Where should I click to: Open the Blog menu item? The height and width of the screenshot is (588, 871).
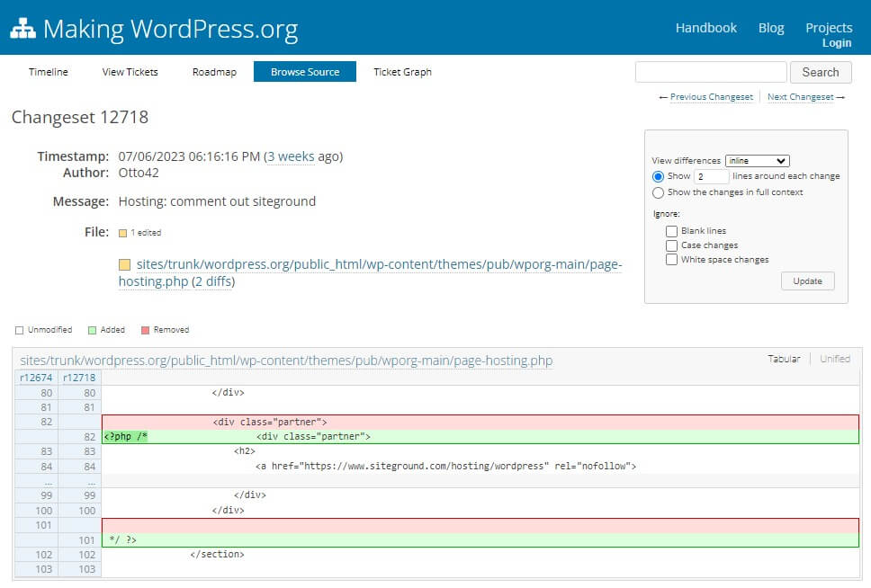tap(771, 28)
